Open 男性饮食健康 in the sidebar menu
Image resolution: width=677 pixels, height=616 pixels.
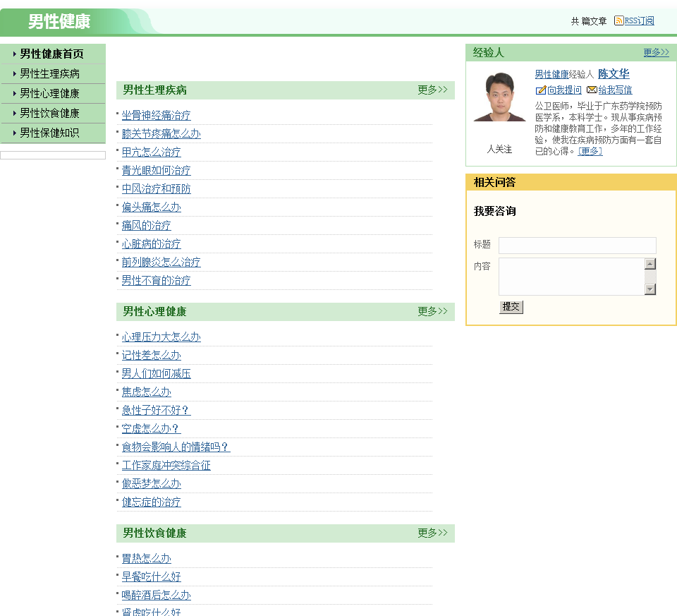point(49,113)
